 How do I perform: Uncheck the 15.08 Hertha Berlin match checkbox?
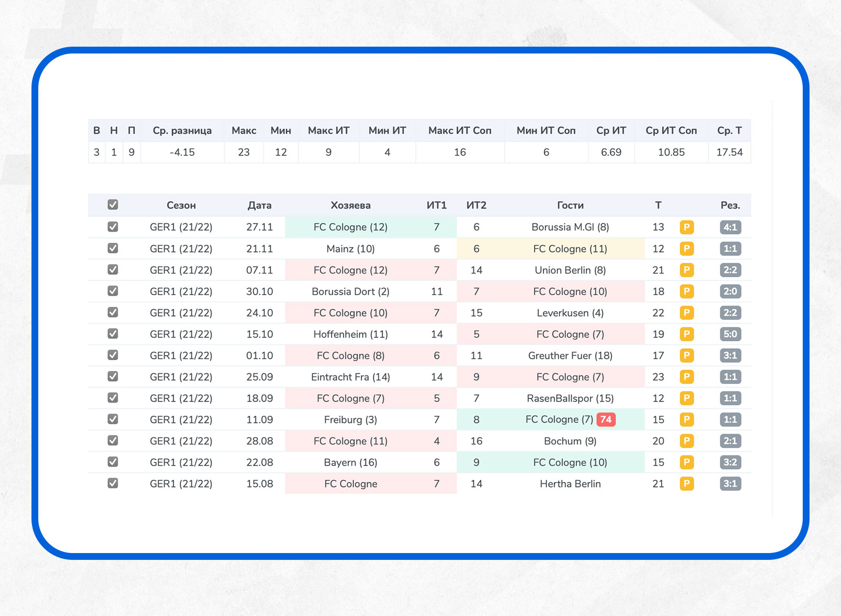(x=113, y=483)
